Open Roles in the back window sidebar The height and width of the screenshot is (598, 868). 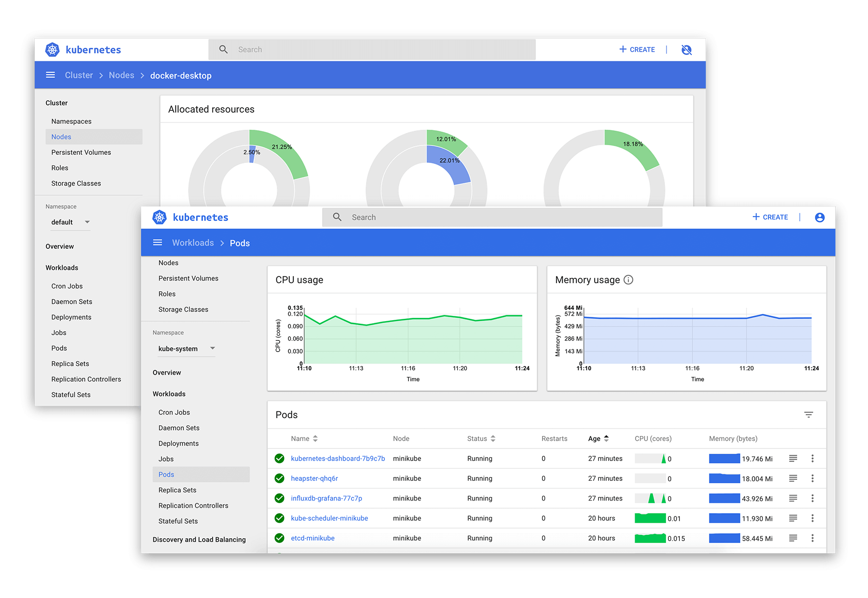point(60,168)
